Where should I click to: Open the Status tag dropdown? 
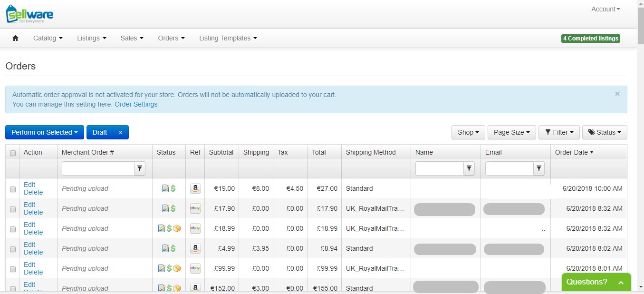(605, 132)
